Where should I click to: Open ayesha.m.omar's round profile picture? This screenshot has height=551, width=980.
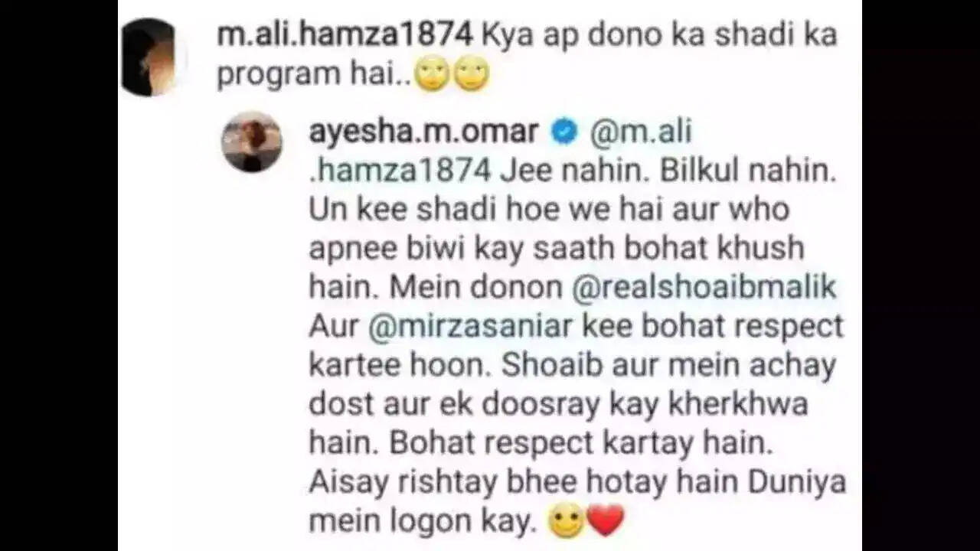tap(251, 142)
